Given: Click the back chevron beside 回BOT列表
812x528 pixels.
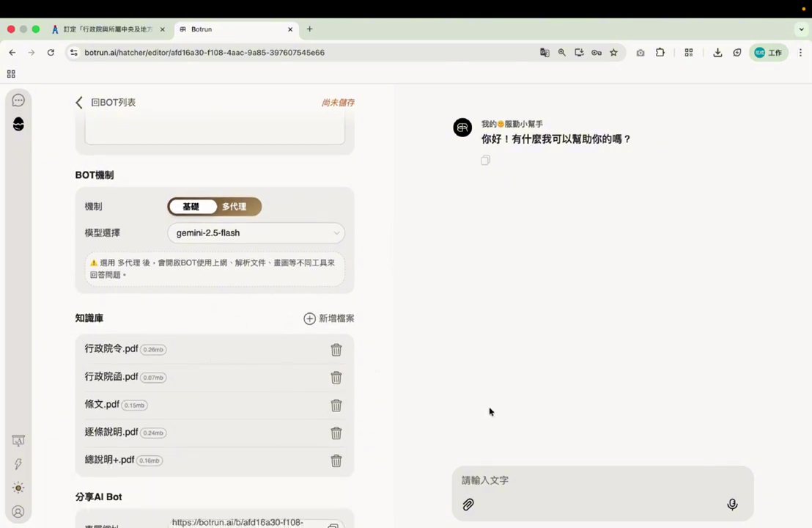Looking at the screenshot, I should 79,103.
